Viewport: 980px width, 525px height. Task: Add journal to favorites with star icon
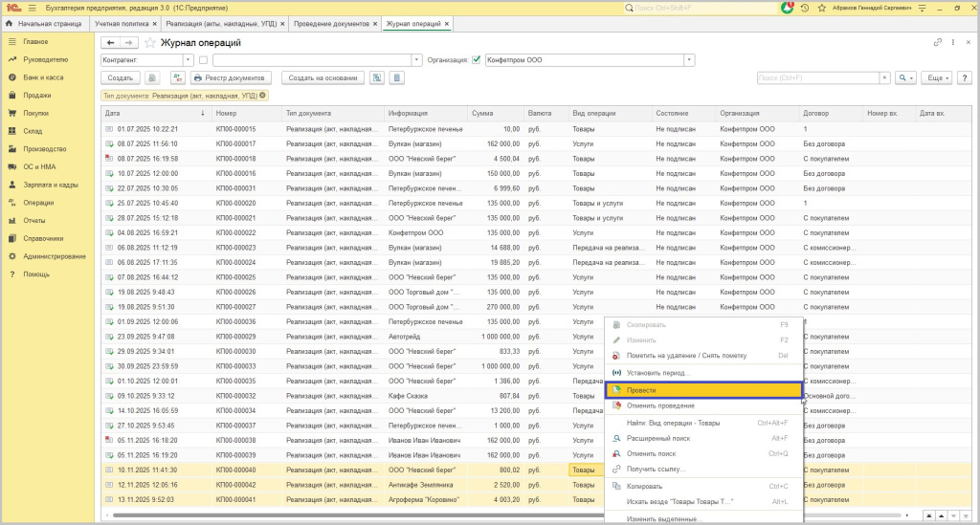click(x=150, y=43)
